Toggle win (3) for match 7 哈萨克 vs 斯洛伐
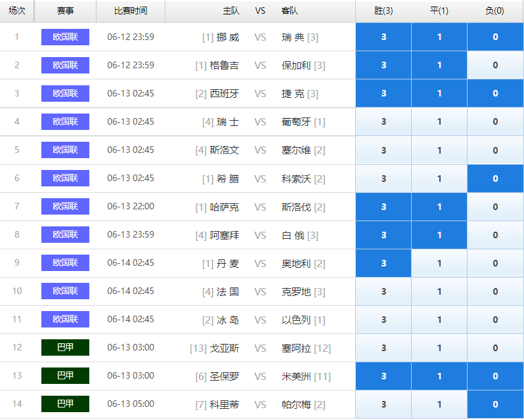The width and height of the screenshot is (524, 420). (383, 207)
